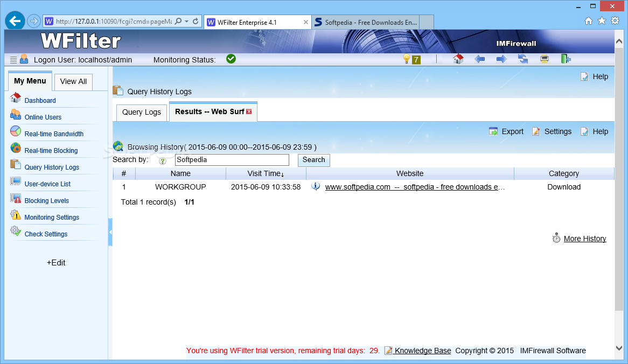Image resolution: width=628 pixels, height=364 pixels.
Task: Open the www.softpedia.com website link
Action: pyautogui.click(x=415, y=187)
